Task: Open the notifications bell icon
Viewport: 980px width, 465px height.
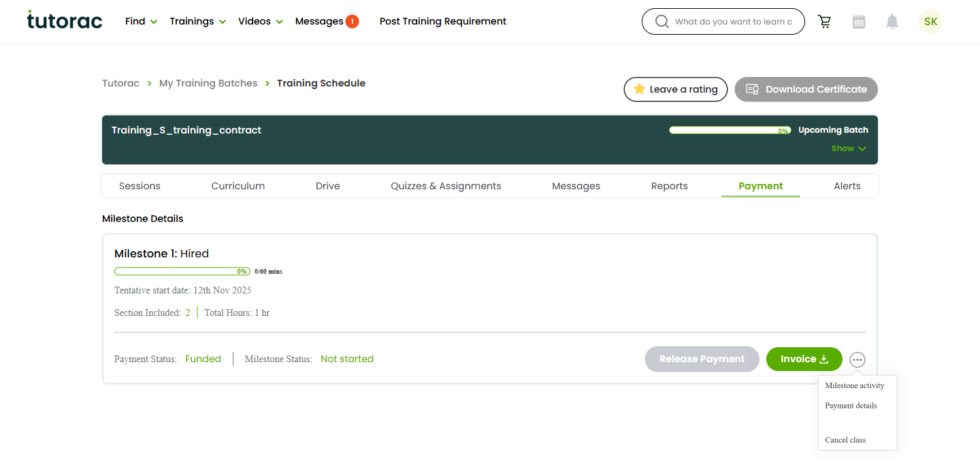Action: [892, 22]
